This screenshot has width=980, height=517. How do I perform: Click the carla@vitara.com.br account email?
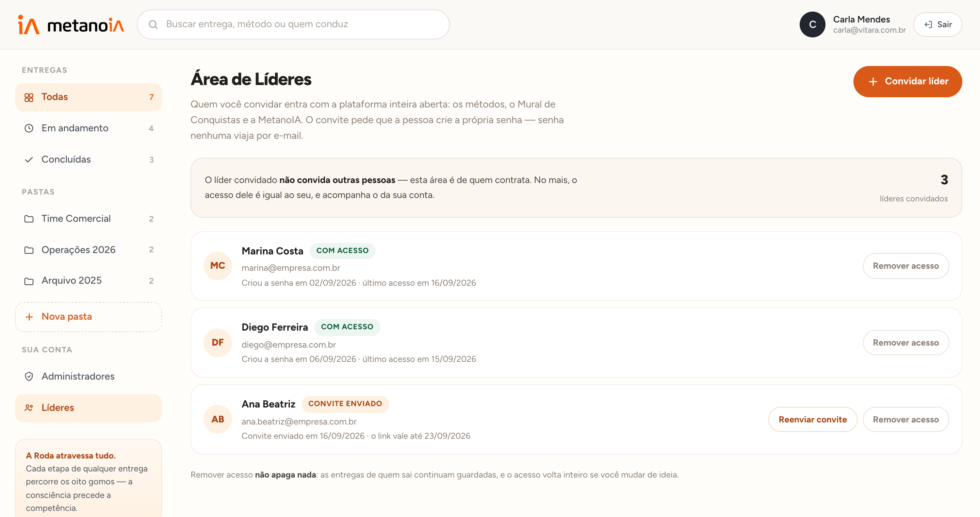point(869,30)
